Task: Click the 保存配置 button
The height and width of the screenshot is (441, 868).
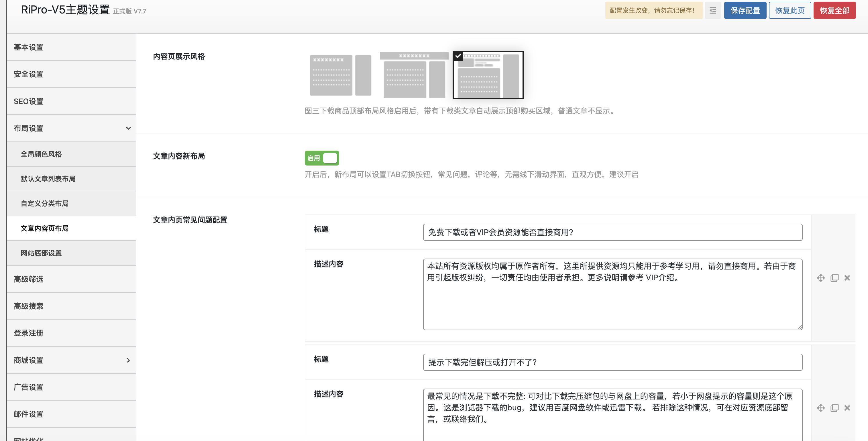Action: point(745,10)
